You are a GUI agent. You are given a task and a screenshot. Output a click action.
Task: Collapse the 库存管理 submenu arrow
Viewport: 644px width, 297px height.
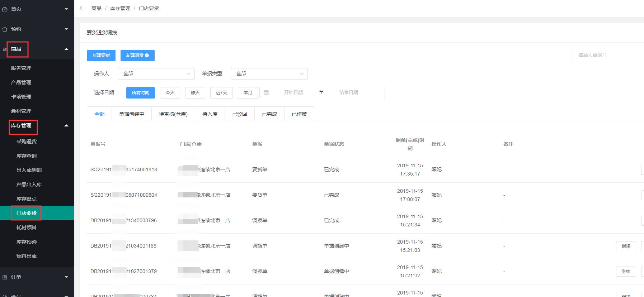(x=66, y=125)
